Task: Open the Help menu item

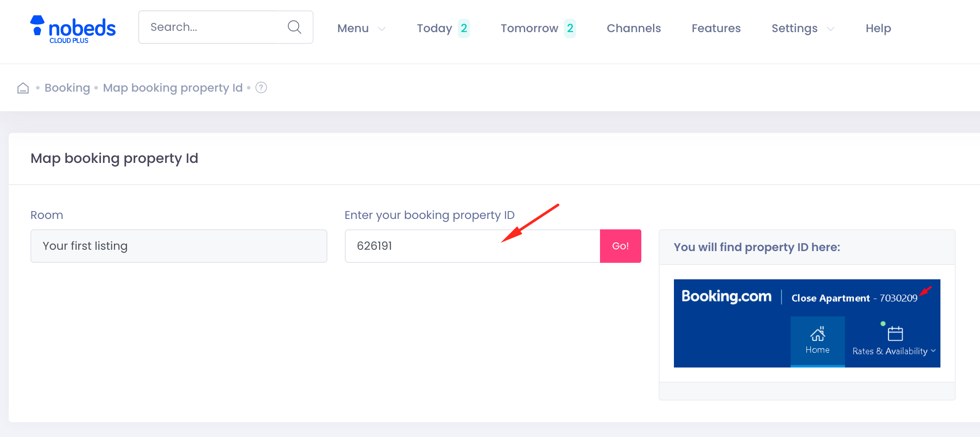Action: pos(878,28)
